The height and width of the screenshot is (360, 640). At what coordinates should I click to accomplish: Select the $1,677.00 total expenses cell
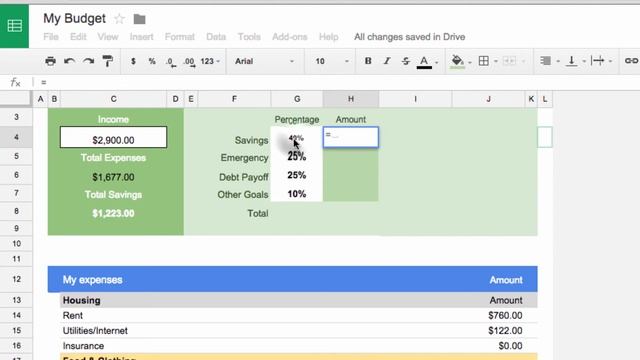click(x=113, y=177)
